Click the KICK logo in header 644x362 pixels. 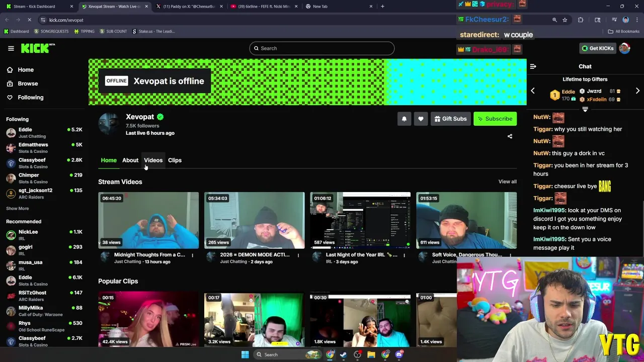click(x=38, y=48)
